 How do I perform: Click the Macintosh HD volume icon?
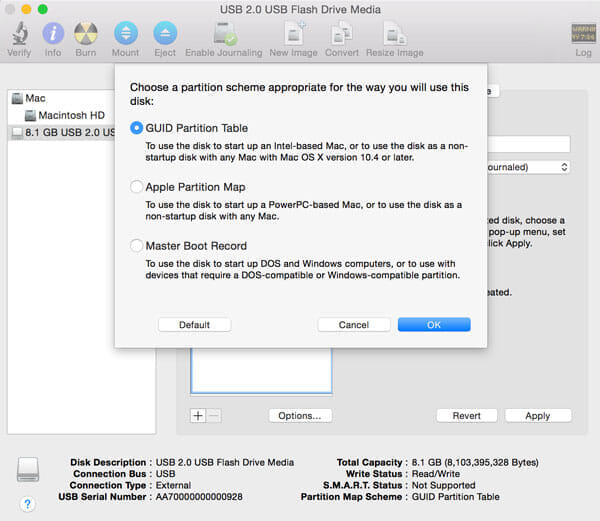click(30, 115)
